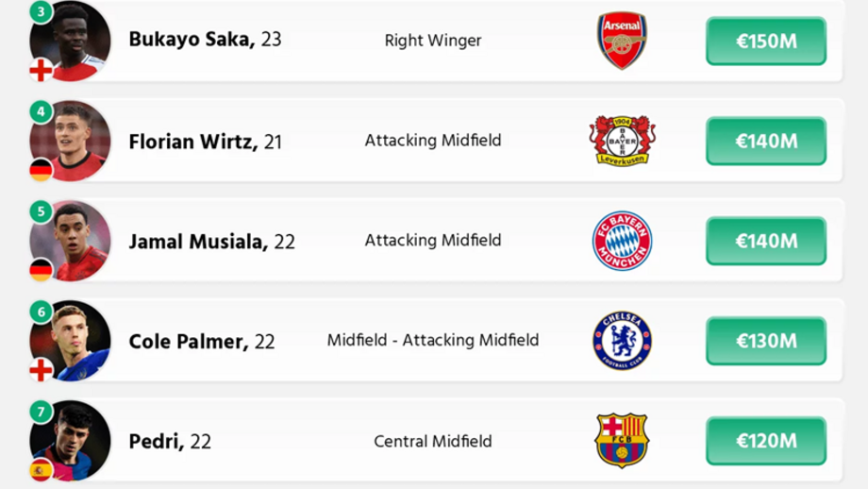The height and width of the screenshot is (489, 868).
Task: Click the Spain flag beside Pedri
Action: 41,469
